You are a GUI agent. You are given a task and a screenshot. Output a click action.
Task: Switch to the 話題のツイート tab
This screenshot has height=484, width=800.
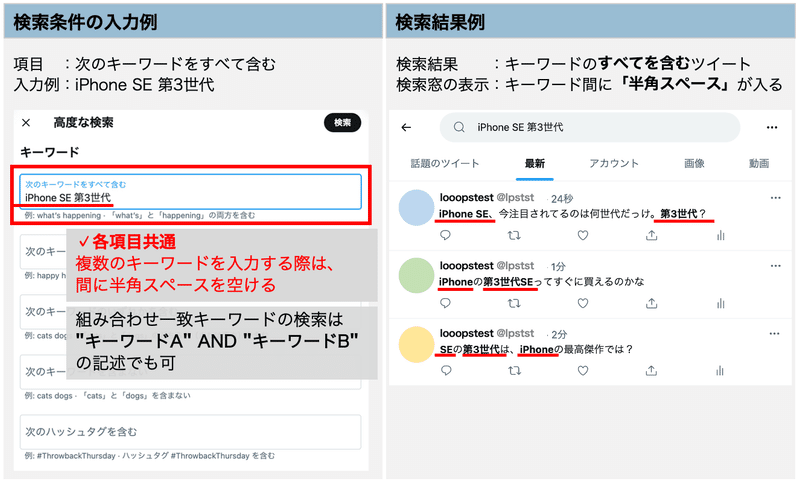[444, 163]
